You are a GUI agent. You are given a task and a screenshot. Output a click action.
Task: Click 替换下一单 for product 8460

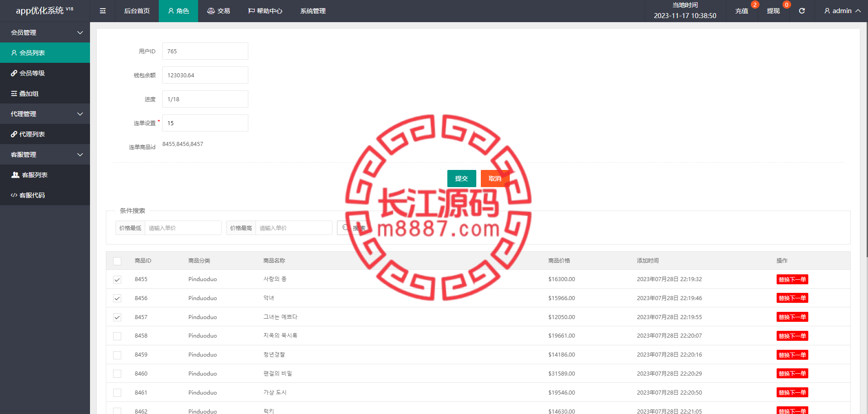pyautogui.click(x=792, y=373)
